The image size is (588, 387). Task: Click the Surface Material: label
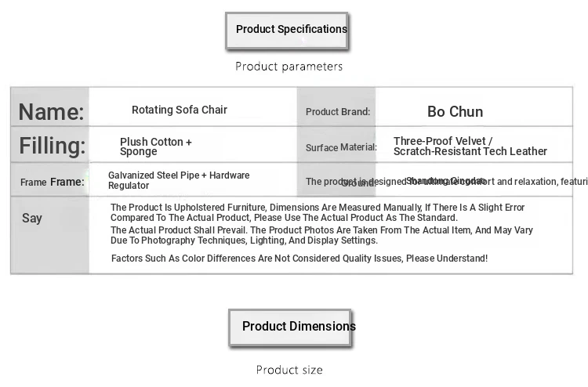pos(341,147)
